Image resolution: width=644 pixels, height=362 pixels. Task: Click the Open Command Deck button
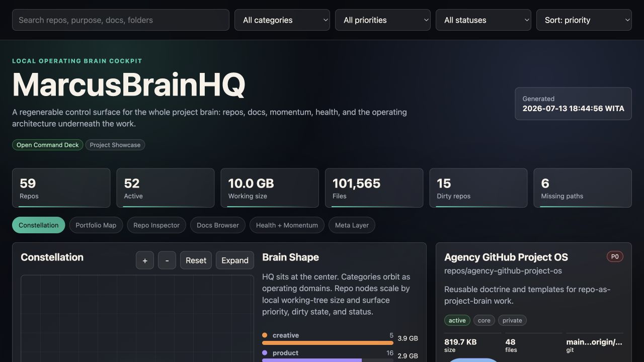click(48, 145)
